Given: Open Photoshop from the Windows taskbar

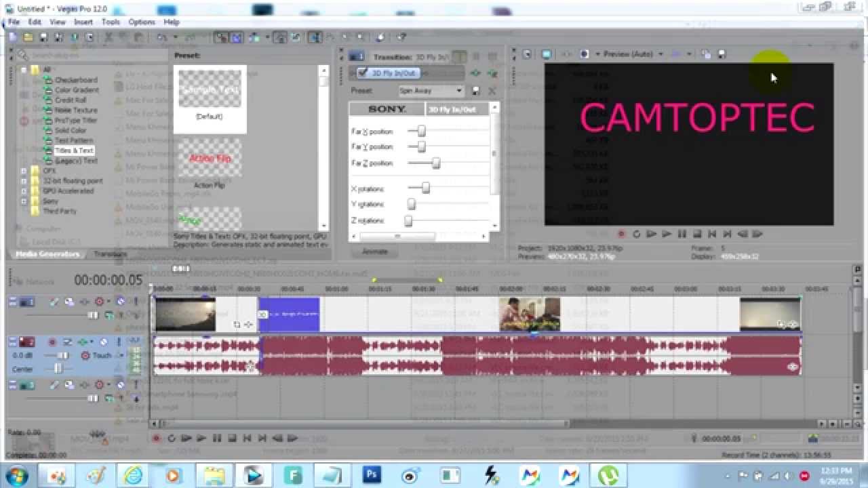Looking at the screenshot, I should coord(372,475).
